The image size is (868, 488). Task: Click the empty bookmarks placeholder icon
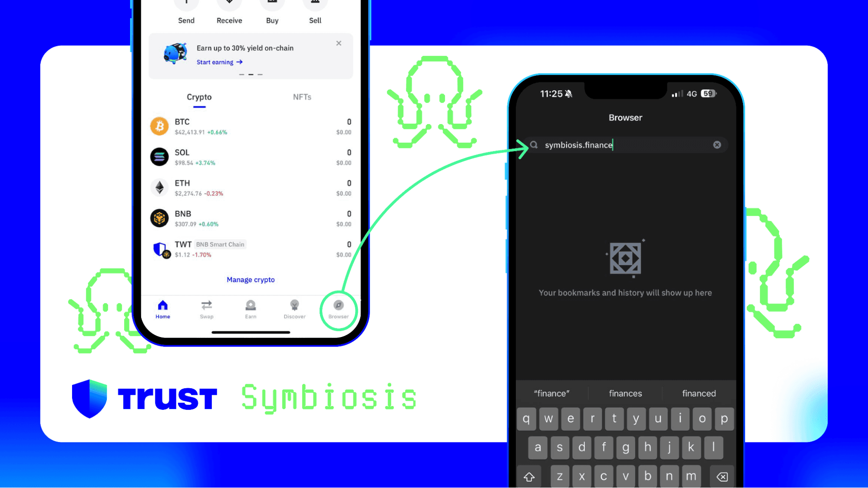tap(625, 259)
